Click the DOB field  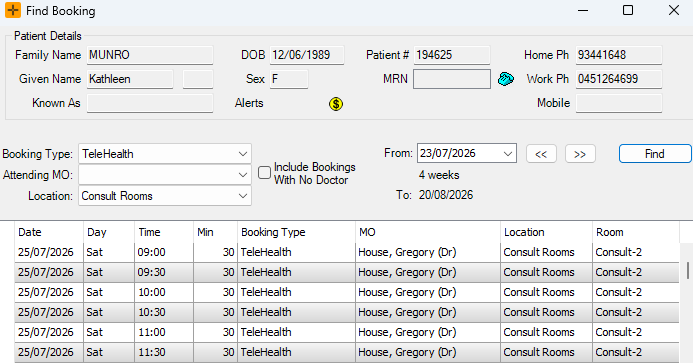click(x=307, y=55)
